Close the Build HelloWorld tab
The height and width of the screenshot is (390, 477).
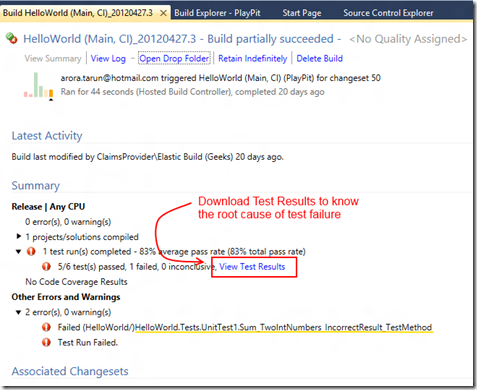pyautogui.click(x=163, y=13)
